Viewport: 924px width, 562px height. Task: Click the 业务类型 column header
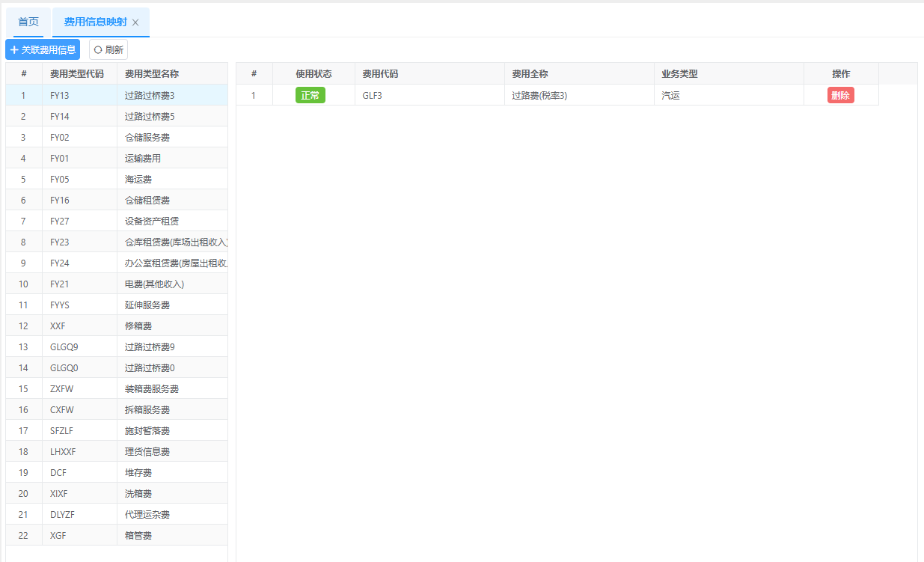679,74
